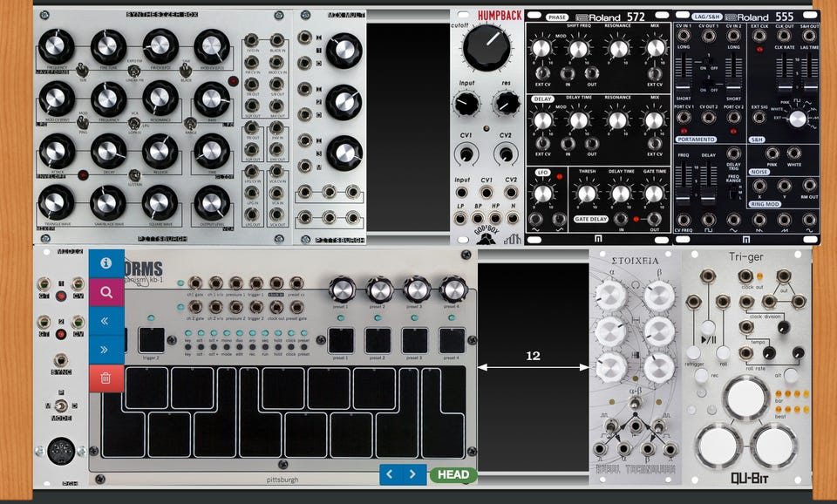Click the Roland 572 GATE TIME knob
This screenshot has width=837, height=504.
(x=654, y=194)
